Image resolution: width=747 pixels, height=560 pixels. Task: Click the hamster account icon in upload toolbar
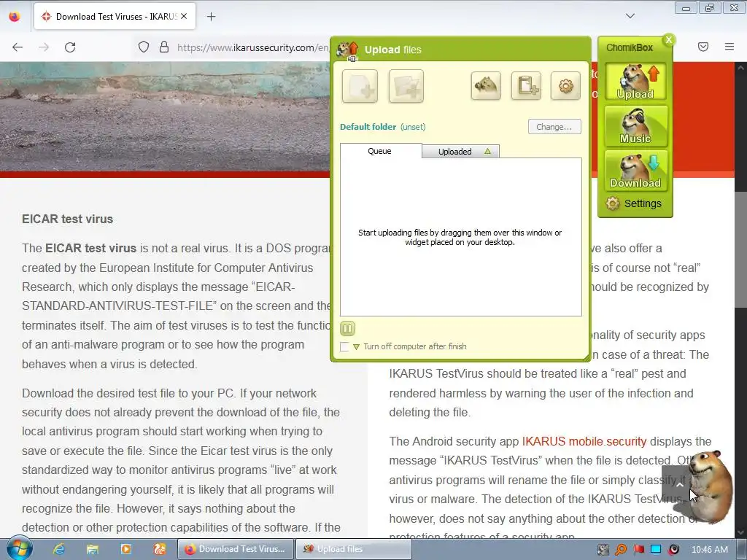click(486, 86)
